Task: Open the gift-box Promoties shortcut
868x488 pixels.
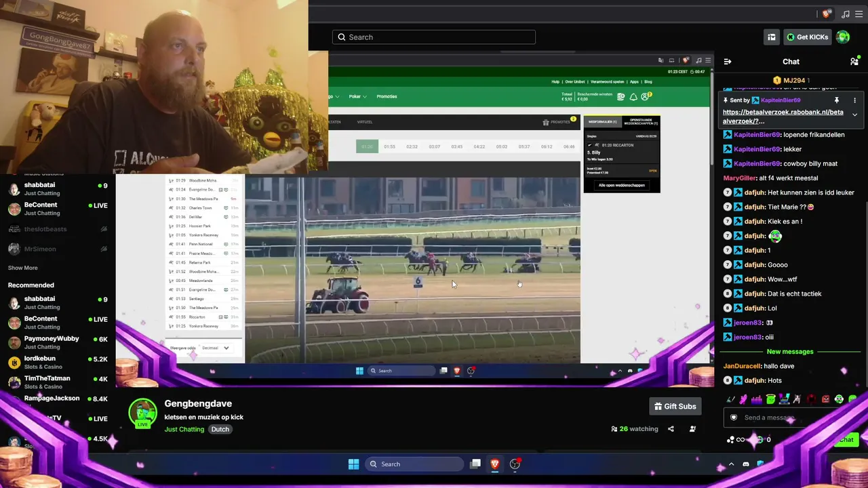Action: click(559, 122)
